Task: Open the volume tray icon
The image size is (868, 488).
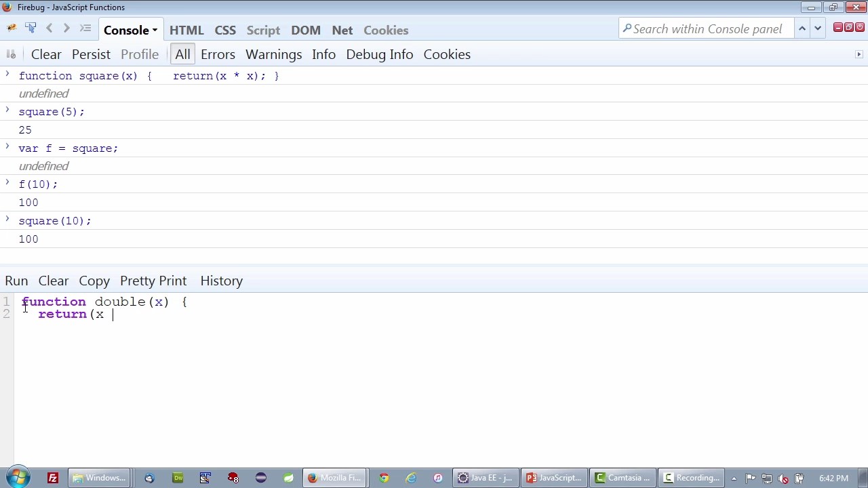Action: point(783,479)
